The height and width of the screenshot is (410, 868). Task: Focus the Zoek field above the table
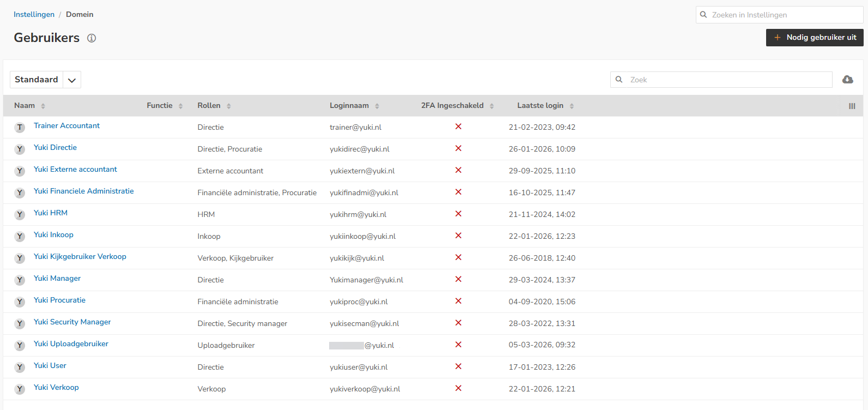721,80
